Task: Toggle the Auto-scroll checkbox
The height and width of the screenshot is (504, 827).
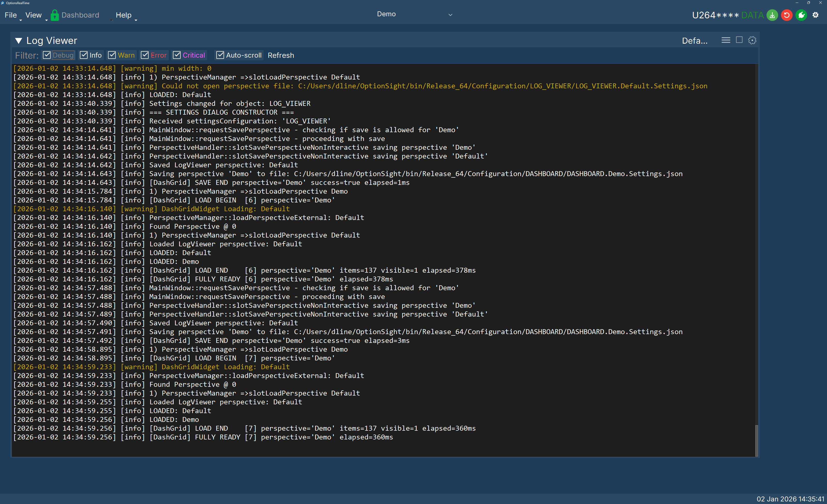Action: [x=220, y=55]
